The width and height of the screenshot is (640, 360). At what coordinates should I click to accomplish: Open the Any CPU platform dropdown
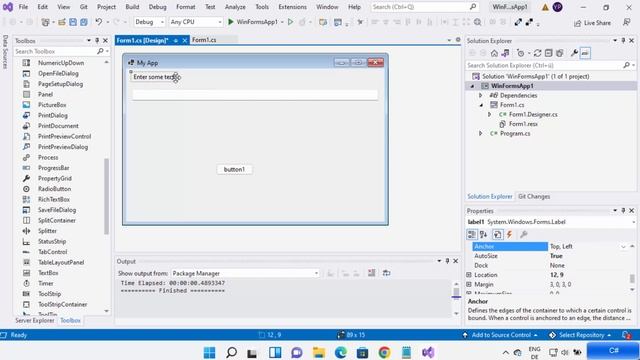tap(196, 22)
